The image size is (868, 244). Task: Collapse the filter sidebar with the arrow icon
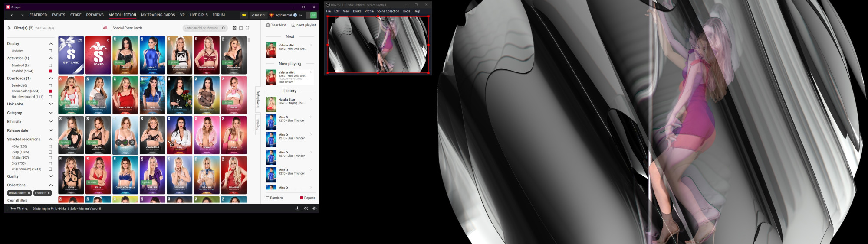(9, 28)
